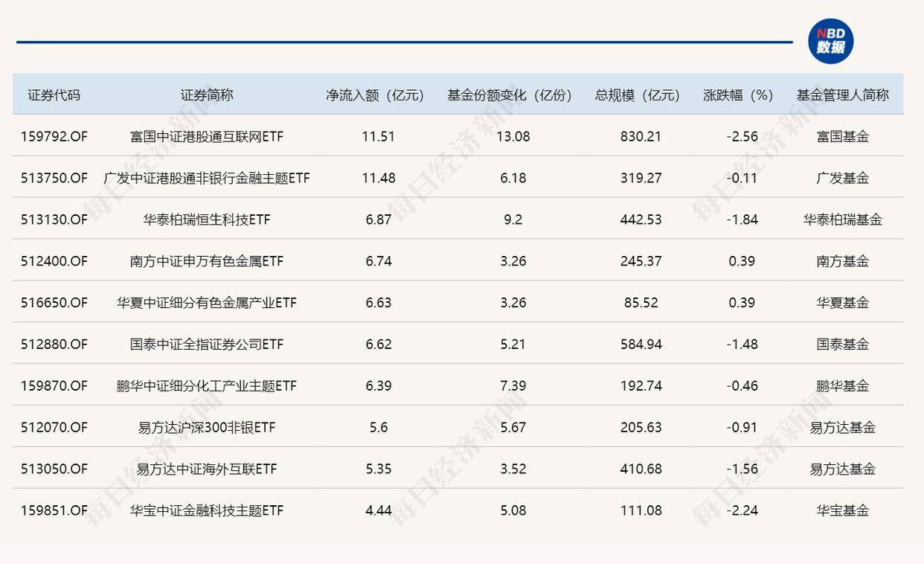Click the 证券简称 column header

(207, 95)
